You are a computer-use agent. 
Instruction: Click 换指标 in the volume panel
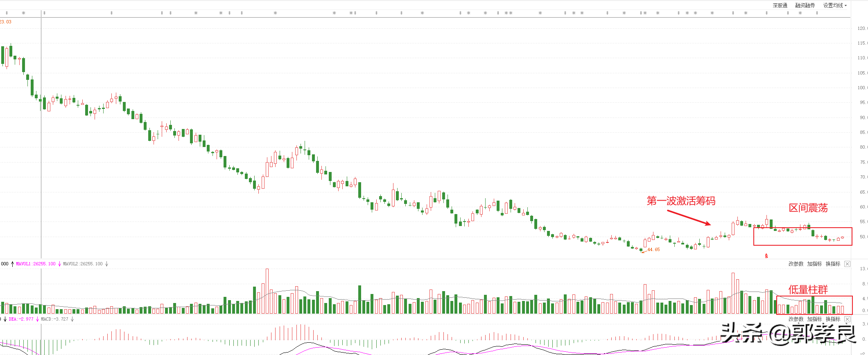[x=833, y=264]
